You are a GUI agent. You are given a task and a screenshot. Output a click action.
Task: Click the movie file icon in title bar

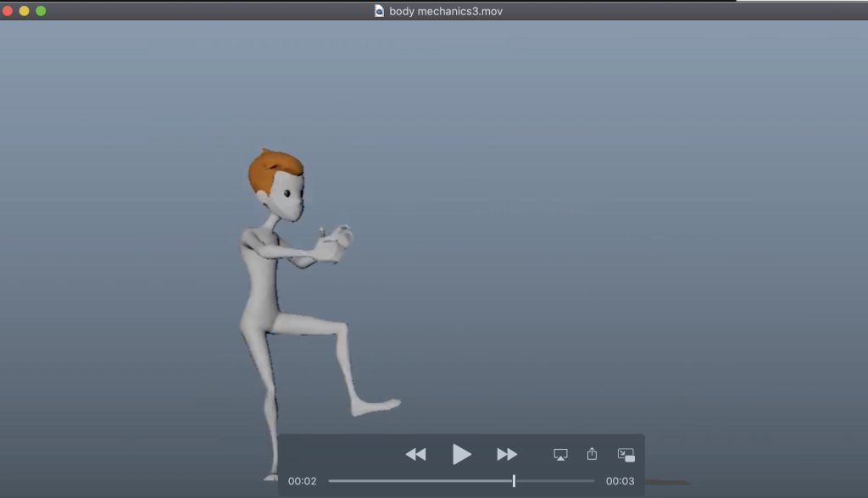click(379, 11)
